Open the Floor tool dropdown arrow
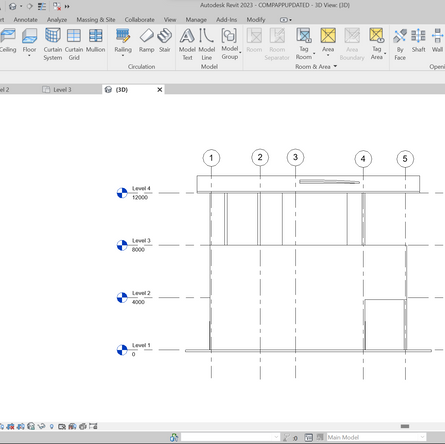This screenshot has height=444, width=445. (29, 55)
